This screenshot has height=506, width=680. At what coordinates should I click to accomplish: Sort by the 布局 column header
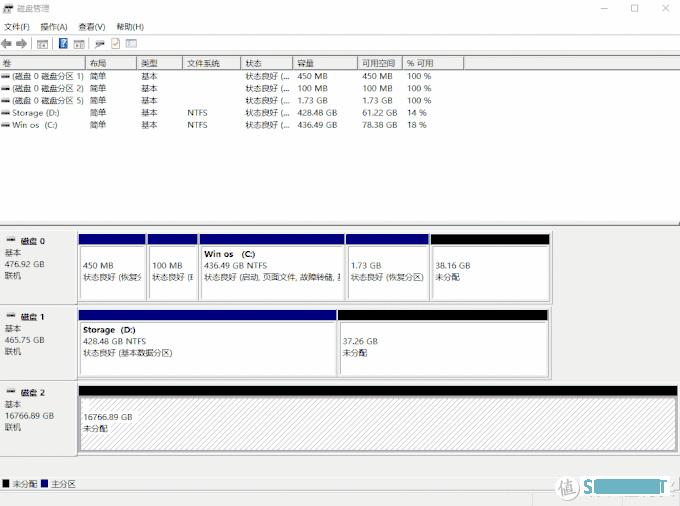point(111,63)
